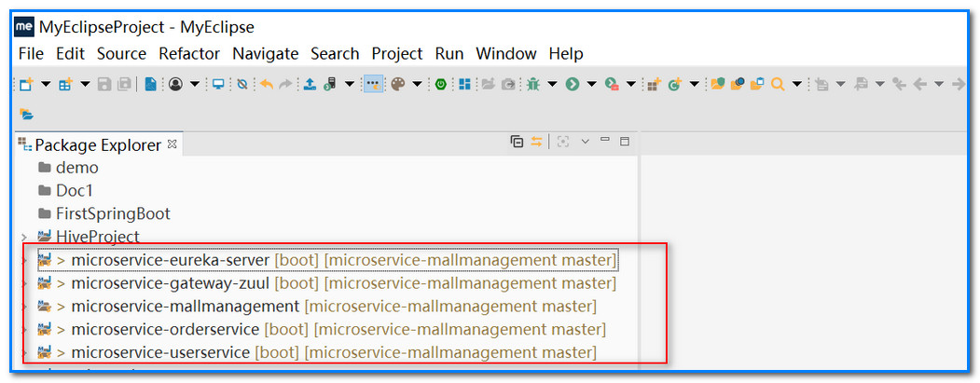This screenshot has height=383, width=980.
Task: Open the Run menu
Action: (x=449, y=54)
